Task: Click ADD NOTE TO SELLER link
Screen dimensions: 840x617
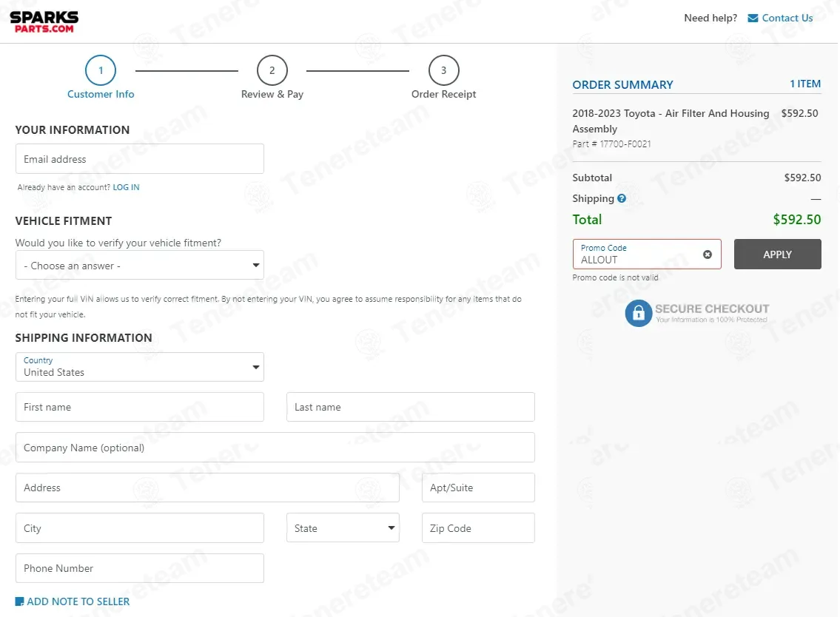Action: [78, 601]
